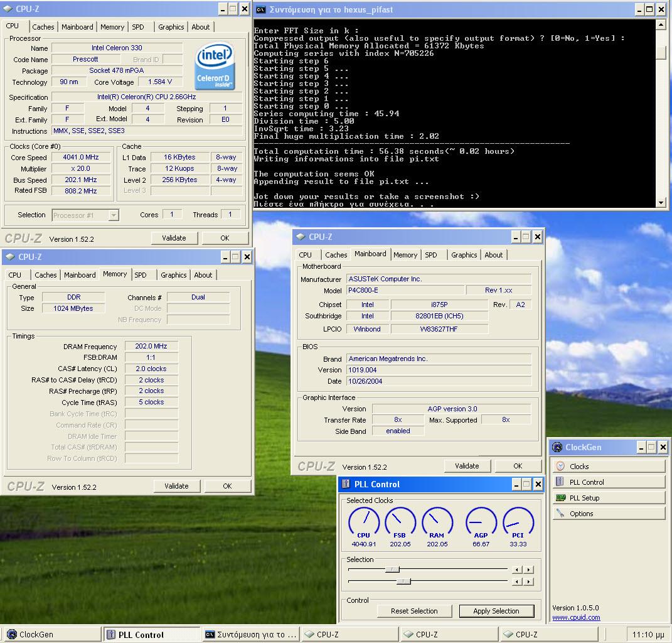Click the Intel Celeron D logo
This screenshot has height=643, width=672.
click(215, 66)
